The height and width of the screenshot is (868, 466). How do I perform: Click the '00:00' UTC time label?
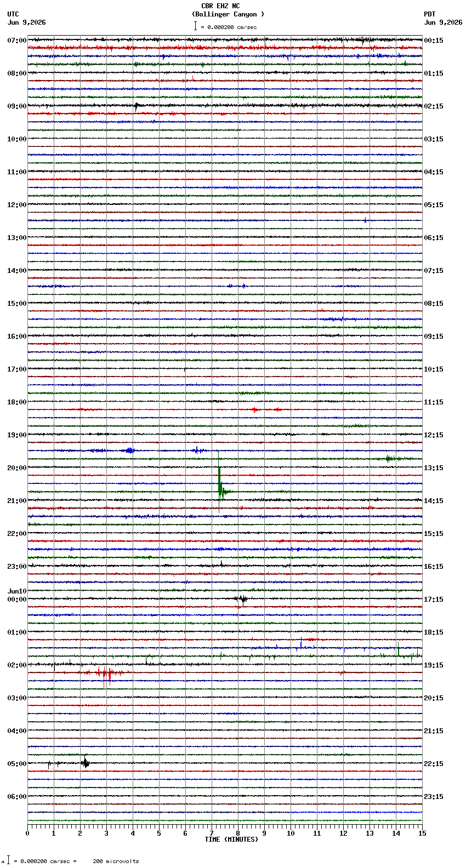click(x=17, y=599)
